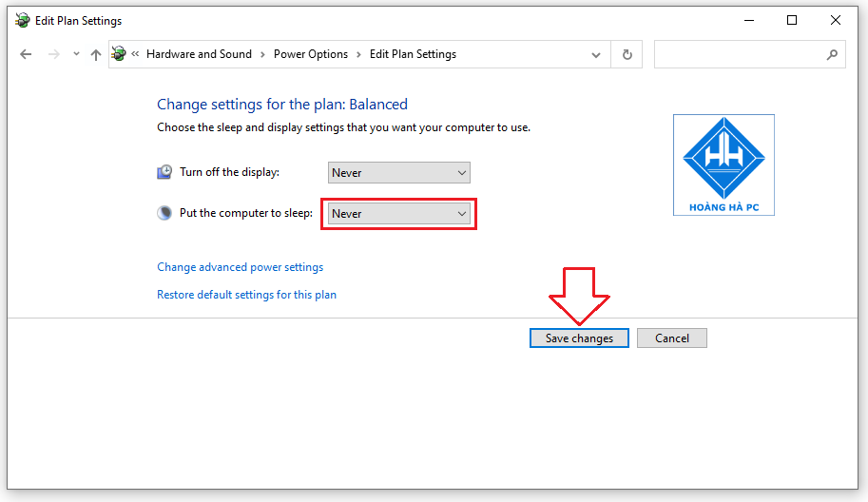The height and width of the screenshot is (502, 868).
Task: Click the 'Put the computer to sleep:' label
Action: click(x=246, y=213)
